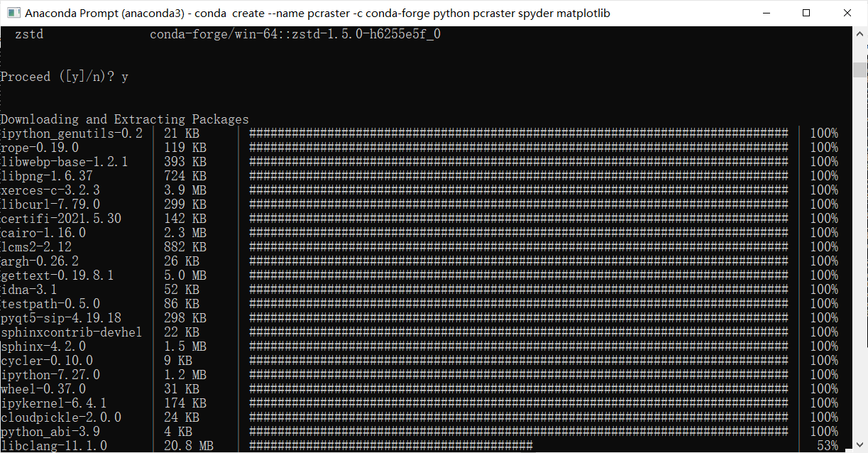Click the python_abi-3.9 package name
Viewport: 868px width, 453px height.
click(50, 432)
